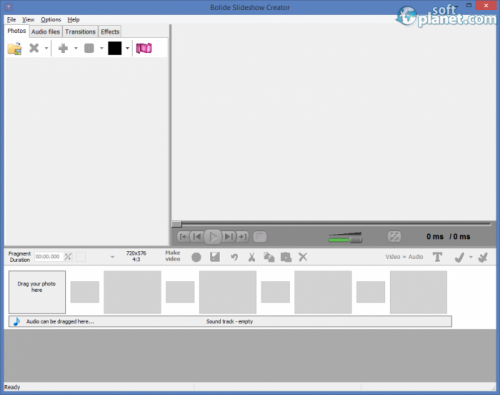Click the small empty box after percent icon
500x395 pixels.
click(81, 257)
